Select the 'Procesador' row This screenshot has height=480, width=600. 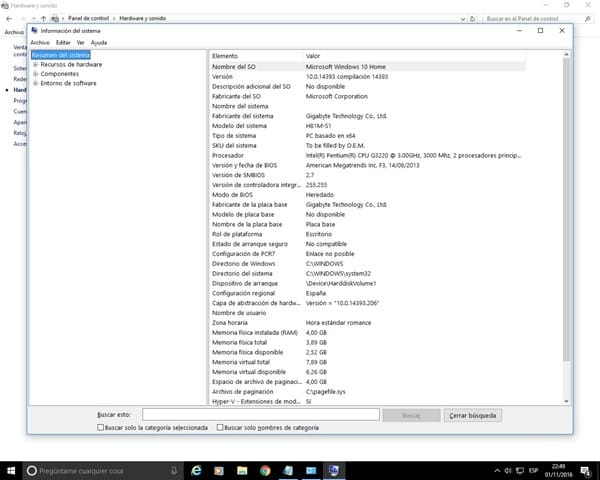367,155
